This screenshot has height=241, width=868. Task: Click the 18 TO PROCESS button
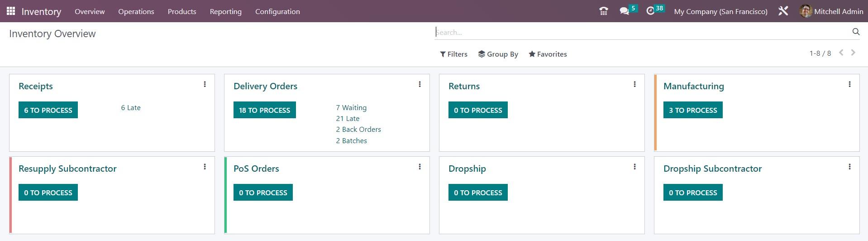pyautogui.click(x=265, y=110)
